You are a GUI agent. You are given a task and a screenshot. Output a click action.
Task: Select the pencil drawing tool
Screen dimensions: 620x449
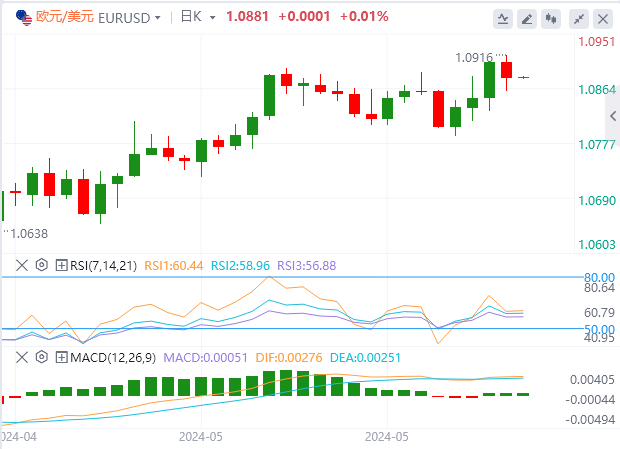527,19
